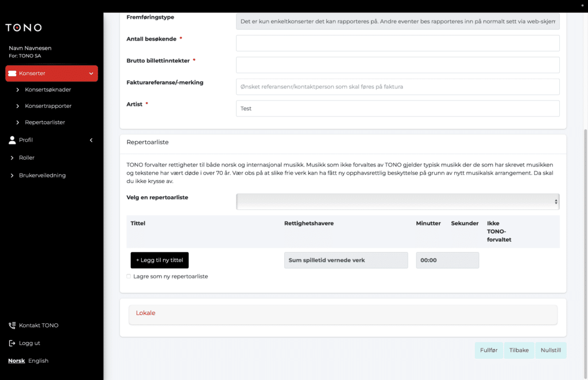The image size is (588, 380).
Task: Open the Kontakt TONO link
Action: coord(38,325)
